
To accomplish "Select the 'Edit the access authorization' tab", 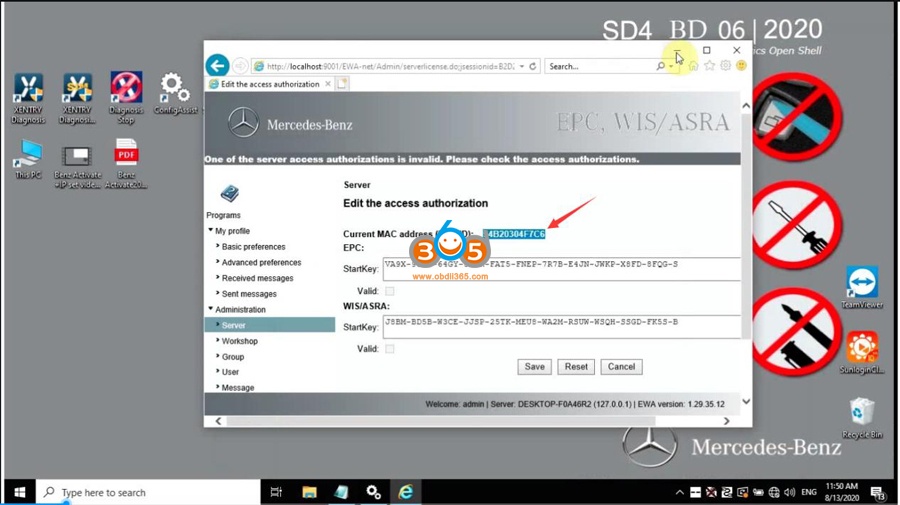I will (270, 84).
